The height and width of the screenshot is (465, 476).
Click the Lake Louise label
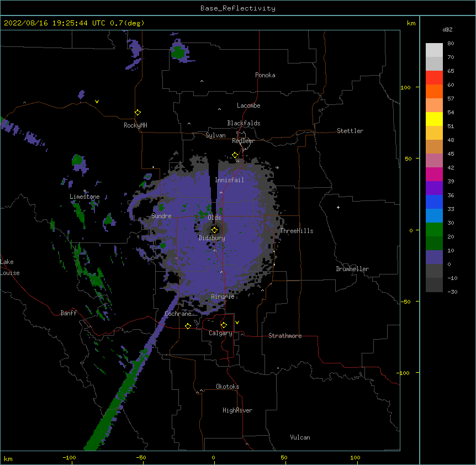pos(10,267)
